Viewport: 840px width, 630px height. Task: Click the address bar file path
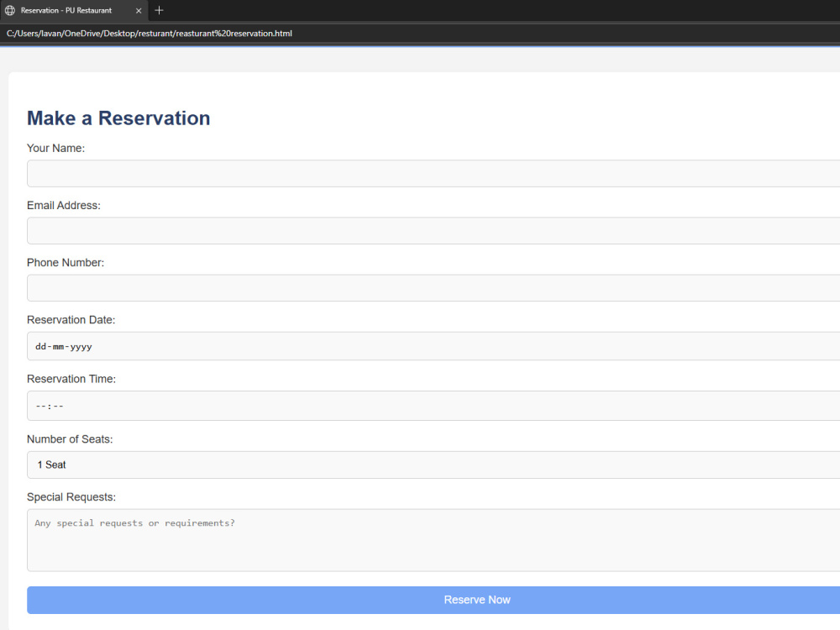[x=149, y=34]
